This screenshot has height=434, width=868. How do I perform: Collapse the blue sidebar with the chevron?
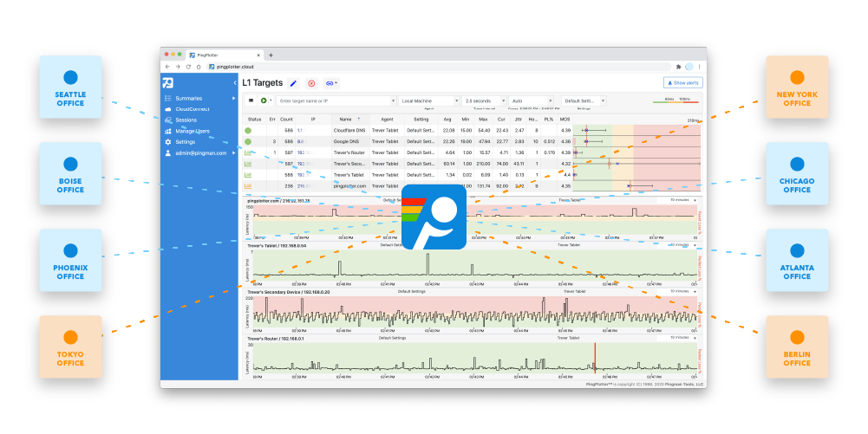click(235, 82)
